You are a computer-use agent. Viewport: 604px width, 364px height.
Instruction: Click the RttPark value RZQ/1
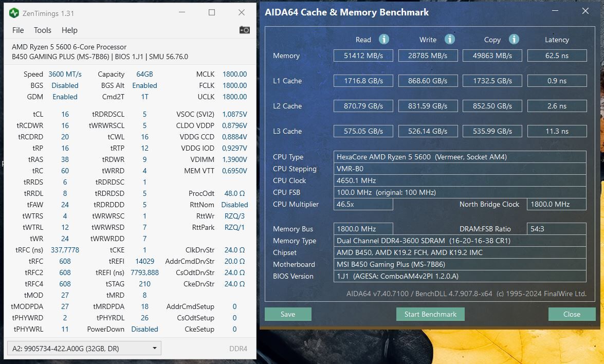tap(234, 227)
